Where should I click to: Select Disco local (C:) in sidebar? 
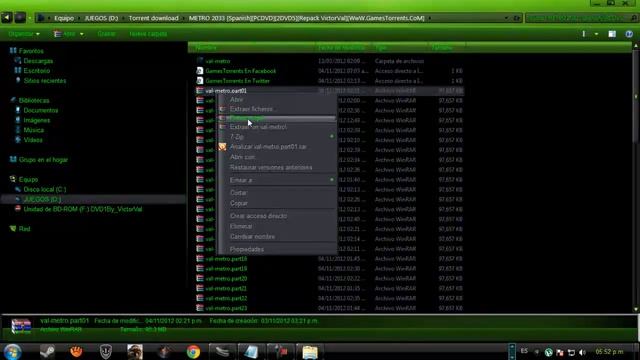coord(44,189)
